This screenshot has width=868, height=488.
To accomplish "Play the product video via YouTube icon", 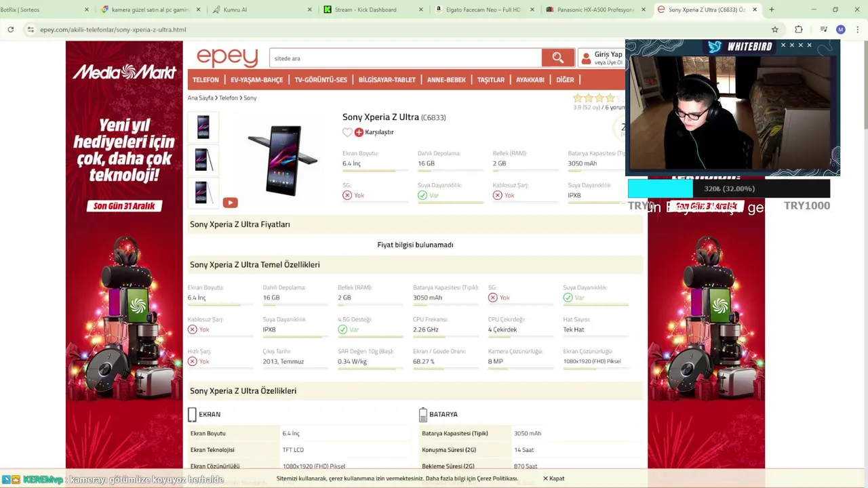I will click(231, 202).
